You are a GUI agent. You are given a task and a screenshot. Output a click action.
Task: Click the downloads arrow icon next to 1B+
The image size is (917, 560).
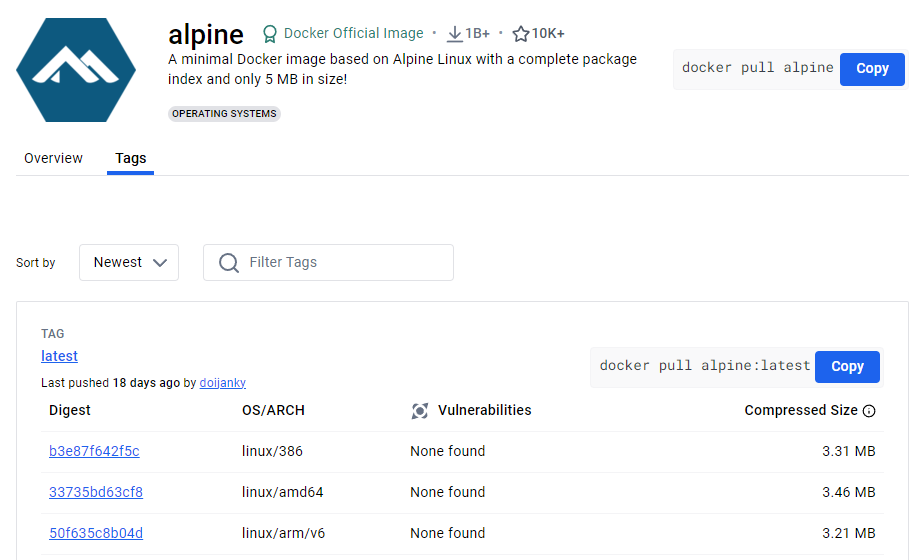click(x=454, y=34)
